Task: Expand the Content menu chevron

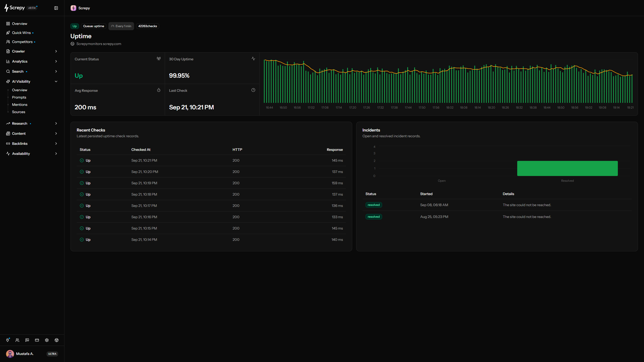Action: tap(56, 133)
